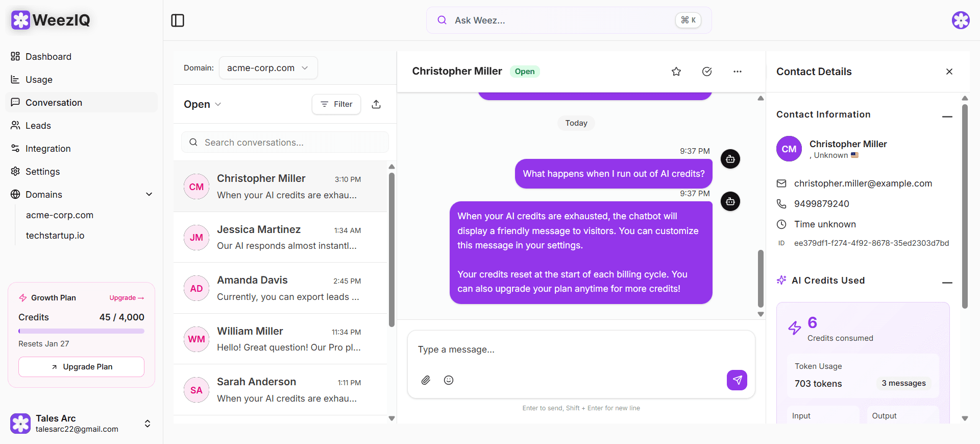Click the Filter button
This screenshot has height=444, width=980.
(336, 104)
